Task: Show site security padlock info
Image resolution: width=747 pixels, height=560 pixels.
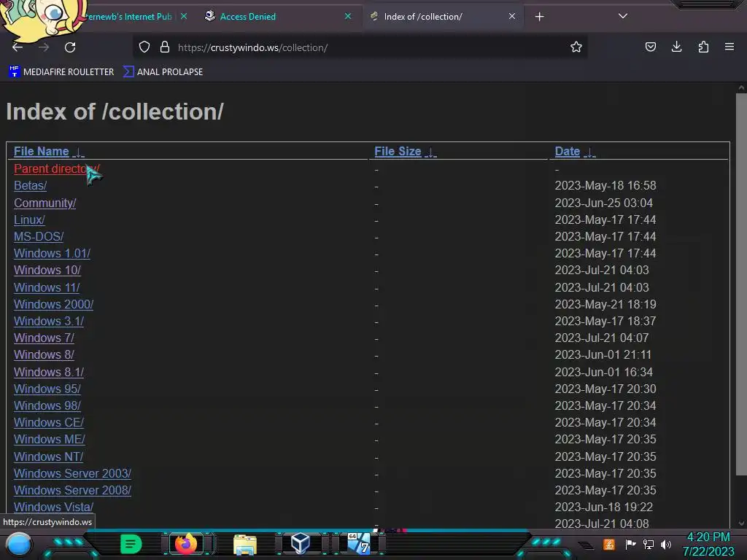Action: (x=165, y=47)
